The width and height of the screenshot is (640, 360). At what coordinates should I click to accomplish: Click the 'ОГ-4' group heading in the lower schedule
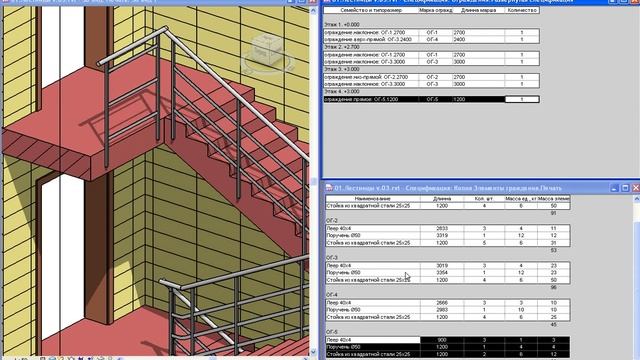(332, 295)
